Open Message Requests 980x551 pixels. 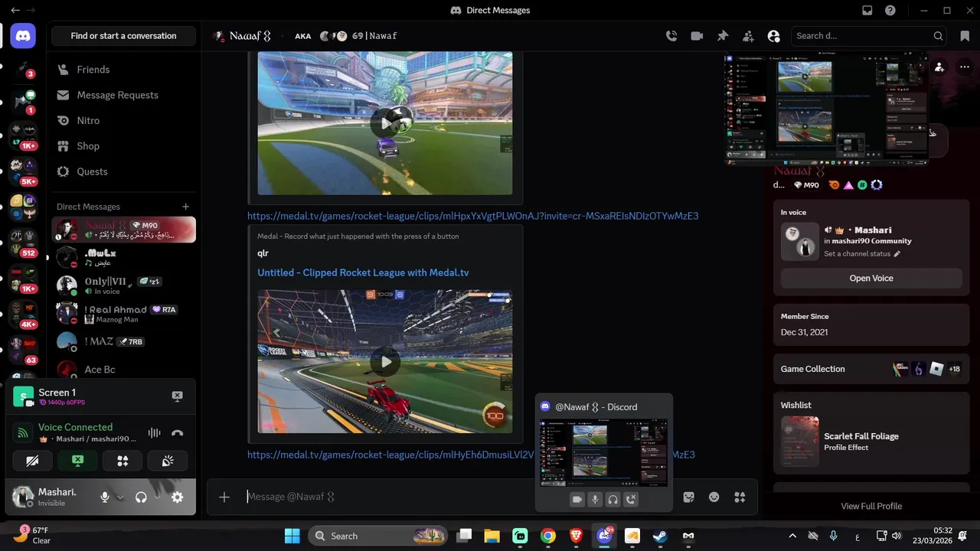[123, 95]
